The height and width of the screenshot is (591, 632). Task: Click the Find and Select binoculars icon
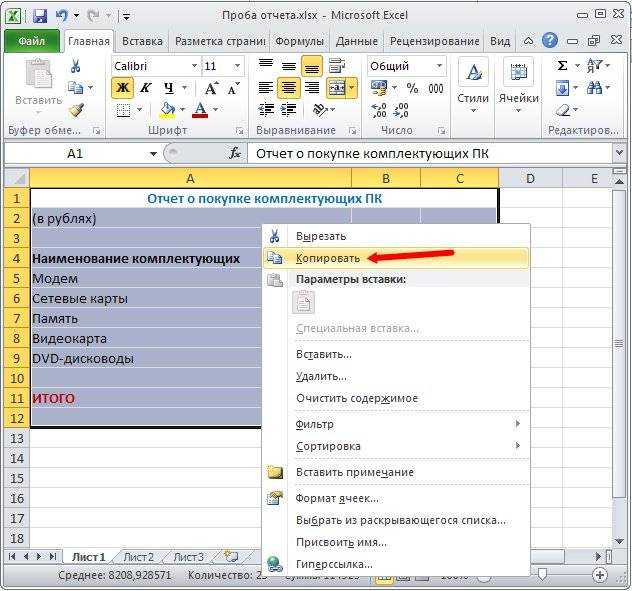[x=595, y=87]
